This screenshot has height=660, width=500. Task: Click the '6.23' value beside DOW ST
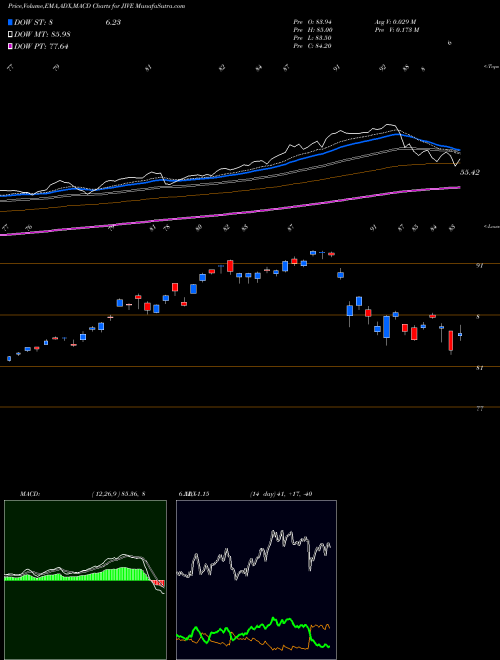113,22
